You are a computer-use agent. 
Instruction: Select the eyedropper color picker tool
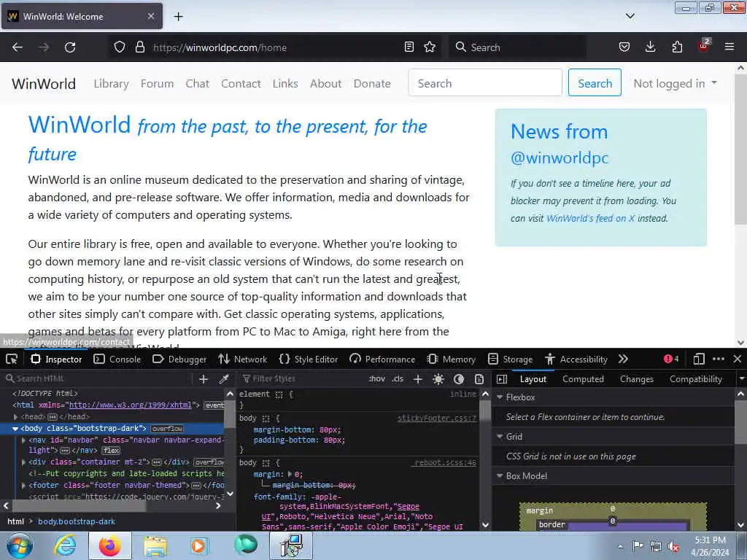(x=223, y=379)
